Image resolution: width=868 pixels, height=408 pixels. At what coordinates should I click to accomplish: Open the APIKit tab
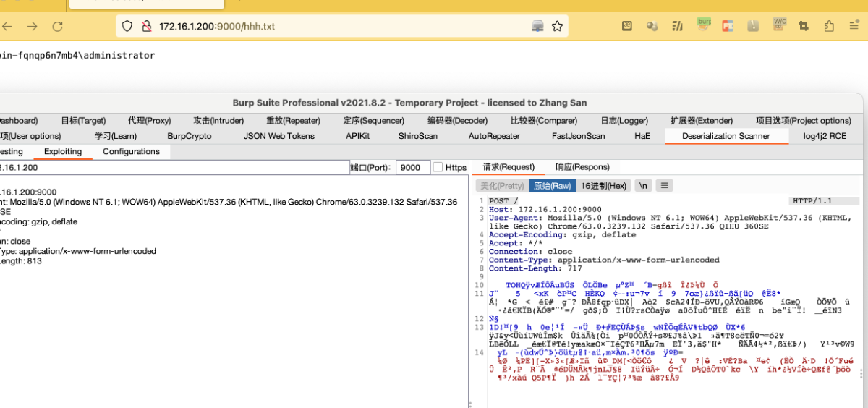click(357, 136)
